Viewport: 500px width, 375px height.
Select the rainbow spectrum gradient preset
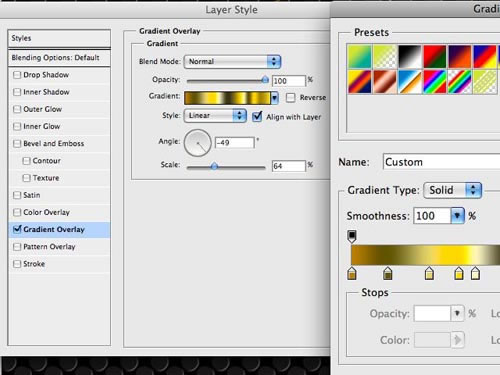[435, 82]
